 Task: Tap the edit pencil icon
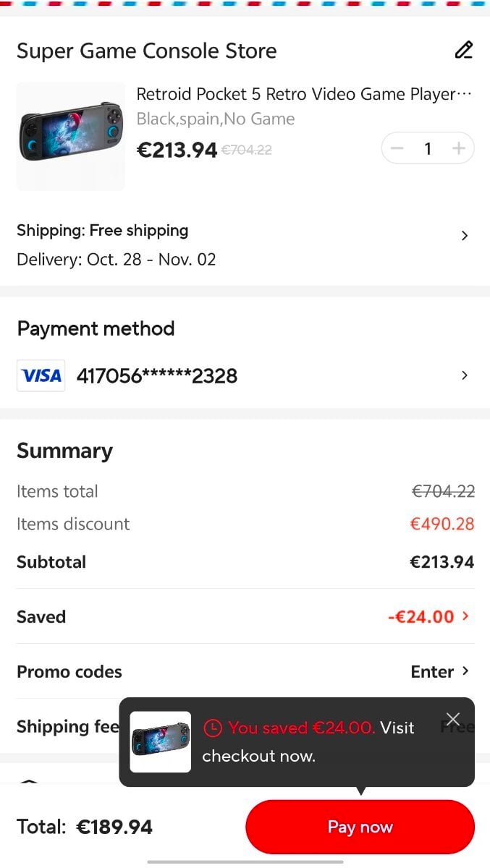click(463, 50)
